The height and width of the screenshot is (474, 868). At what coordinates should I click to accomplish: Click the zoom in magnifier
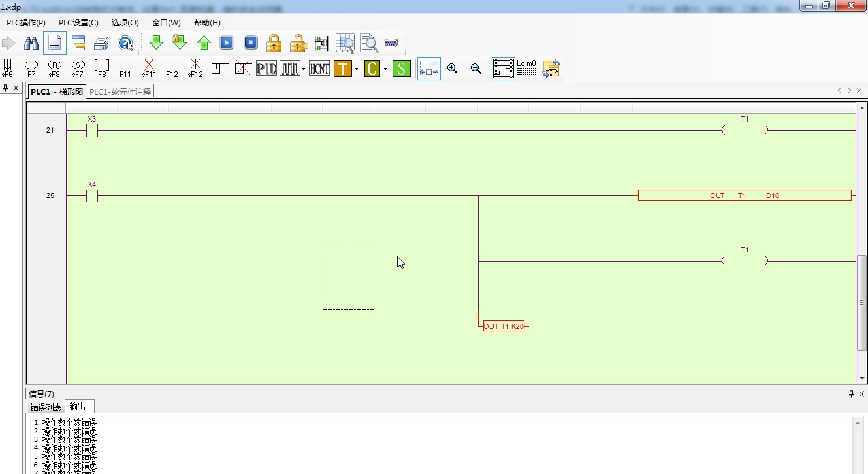coord(453,69)
